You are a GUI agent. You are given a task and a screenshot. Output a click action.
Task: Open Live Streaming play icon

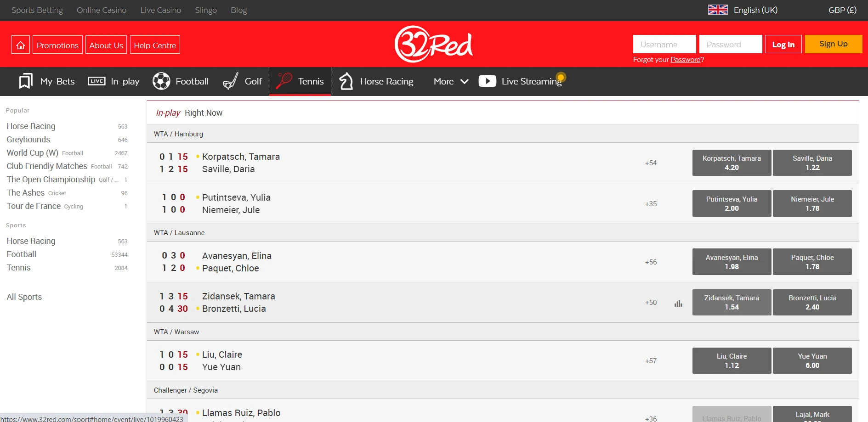pos(488,81)
